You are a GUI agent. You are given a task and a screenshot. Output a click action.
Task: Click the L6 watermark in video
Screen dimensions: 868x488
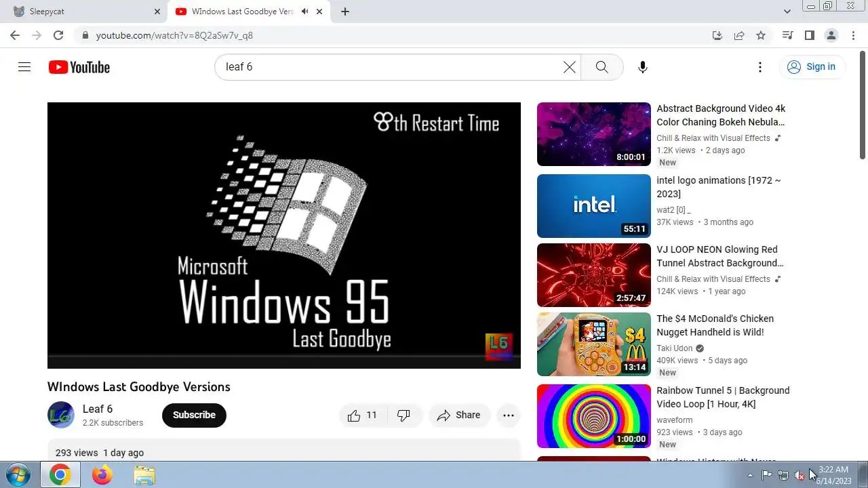click(498, 346)
